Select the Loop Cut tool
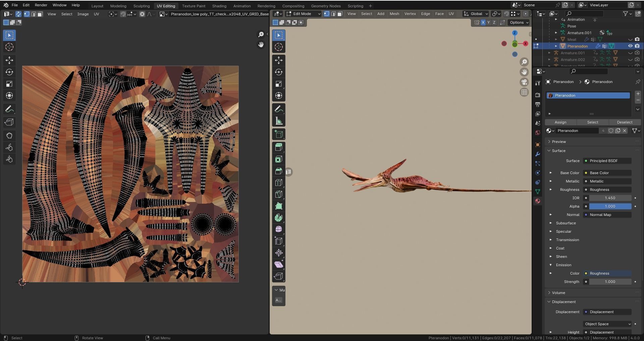 [x=279, y=183]
